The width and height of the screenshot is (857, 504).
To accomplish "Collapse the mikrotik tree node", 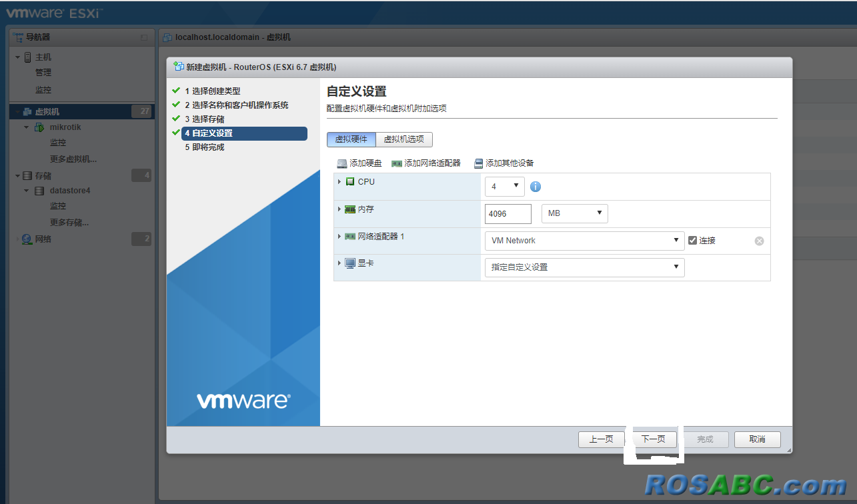I will [26, 127].
